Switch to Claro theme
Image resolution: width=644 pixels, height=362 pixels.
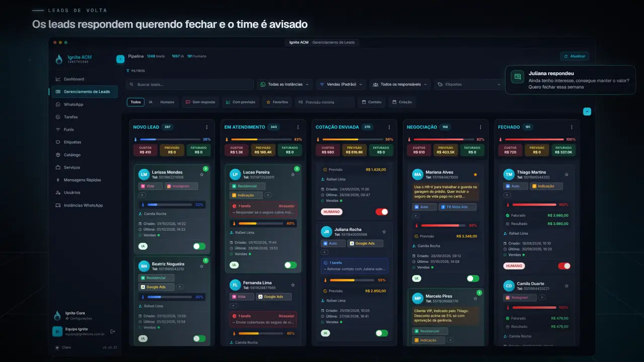tap(63, 347)
